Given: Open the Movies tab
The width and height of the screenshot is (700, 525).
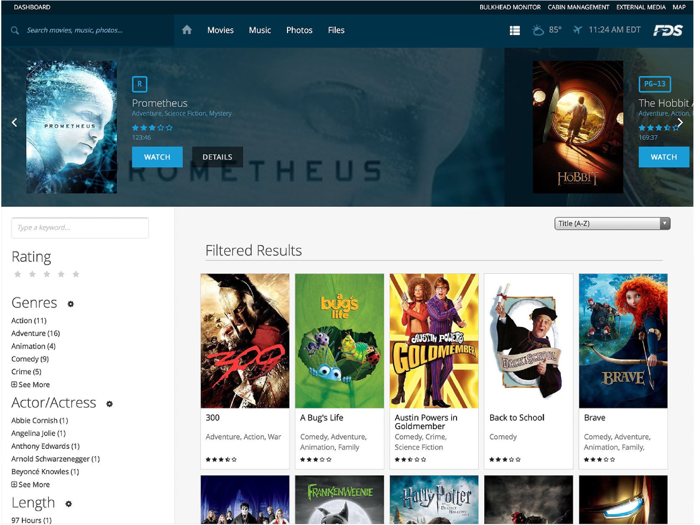Looking at the screenshot, I should pos(221,30).
